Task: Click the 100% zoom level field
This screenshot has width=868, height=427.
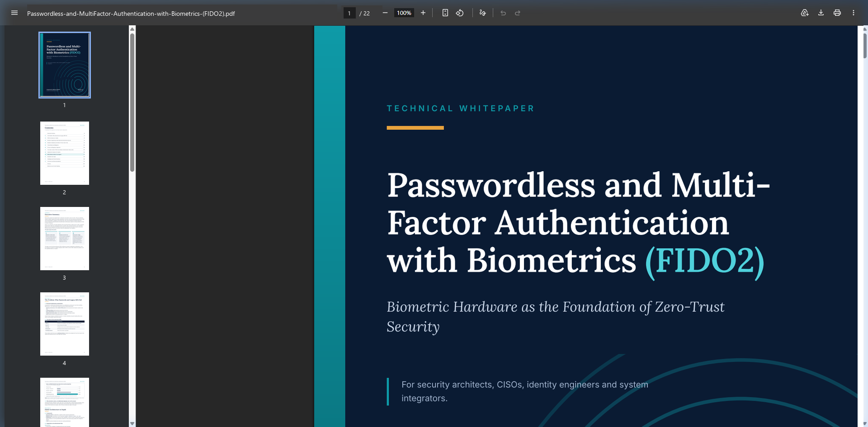Action: (x=404, y=13)
